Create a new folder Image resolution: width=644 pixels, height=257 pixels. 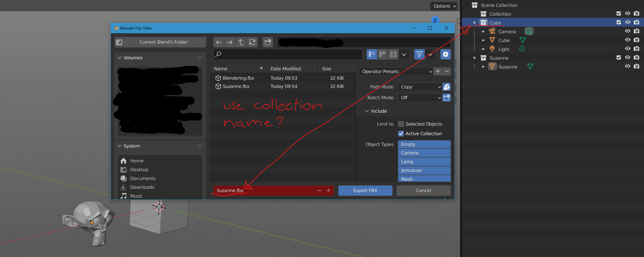(268, 42)
